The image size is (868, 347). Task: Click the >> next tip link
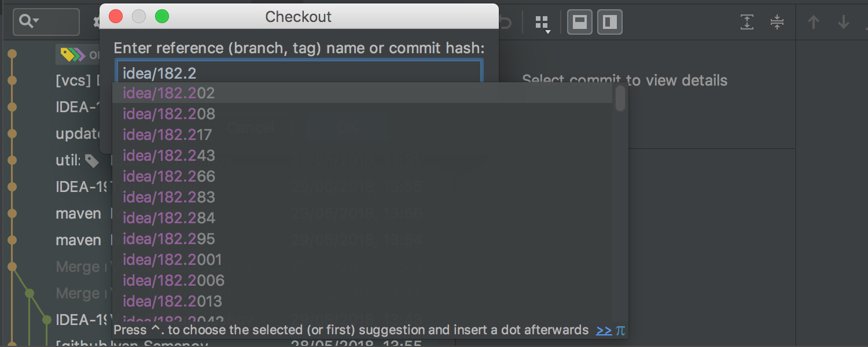coord(604,330)
